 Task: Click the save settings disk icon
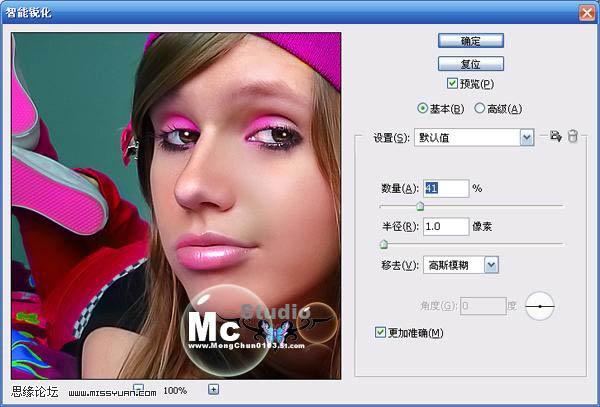click(x=557, y=137)
